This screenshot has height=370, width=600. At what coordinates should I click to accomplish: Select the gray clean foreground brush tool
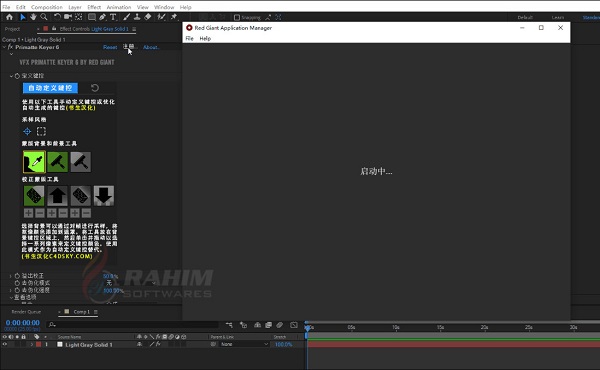(81, 161)
